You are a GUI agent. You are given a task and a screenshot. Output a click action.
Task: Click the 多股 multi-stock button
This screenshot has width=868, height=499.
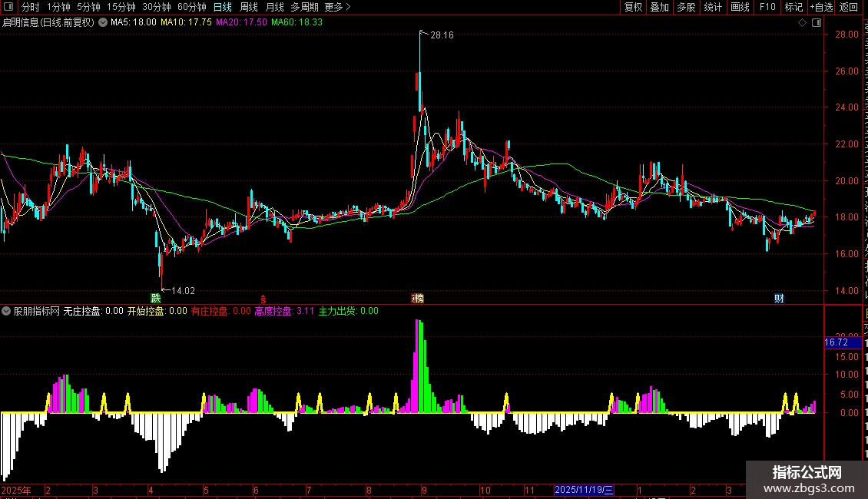coord(687,7)
